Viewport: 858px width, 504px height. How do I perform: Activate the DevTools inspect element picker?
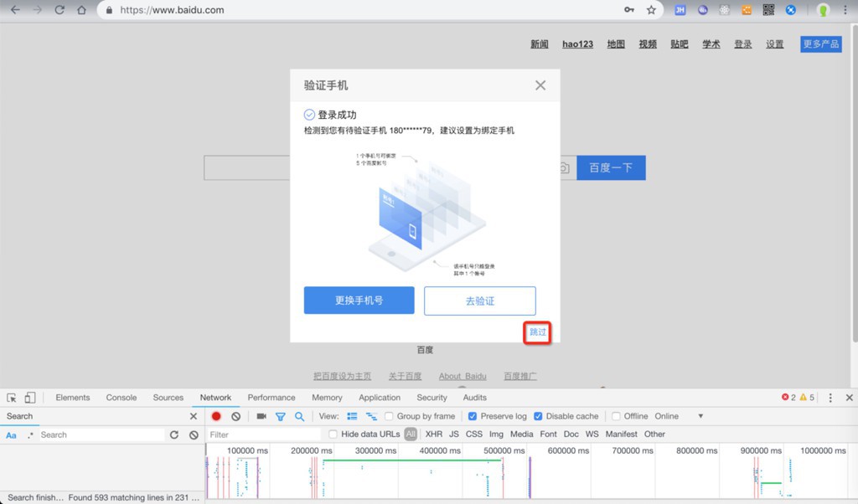12,398
